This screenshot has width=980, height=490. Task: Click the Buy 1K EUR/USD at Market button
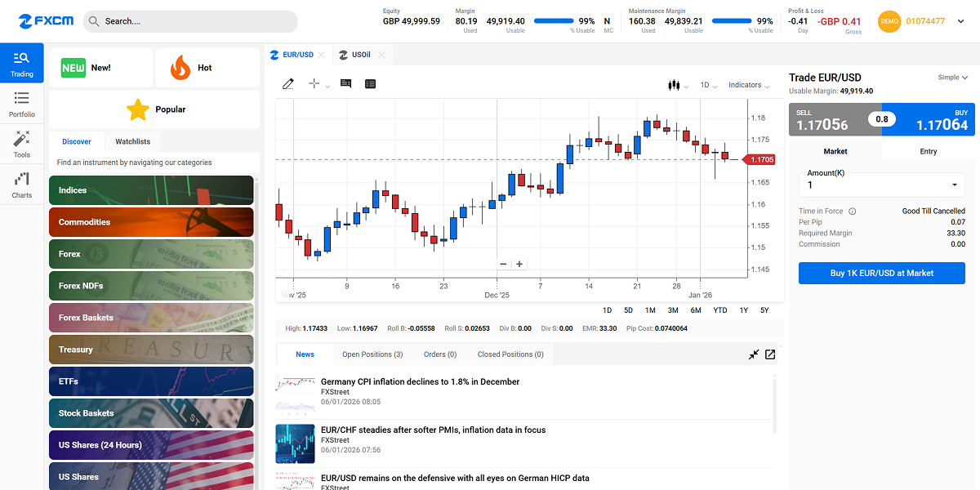point(881,272)
